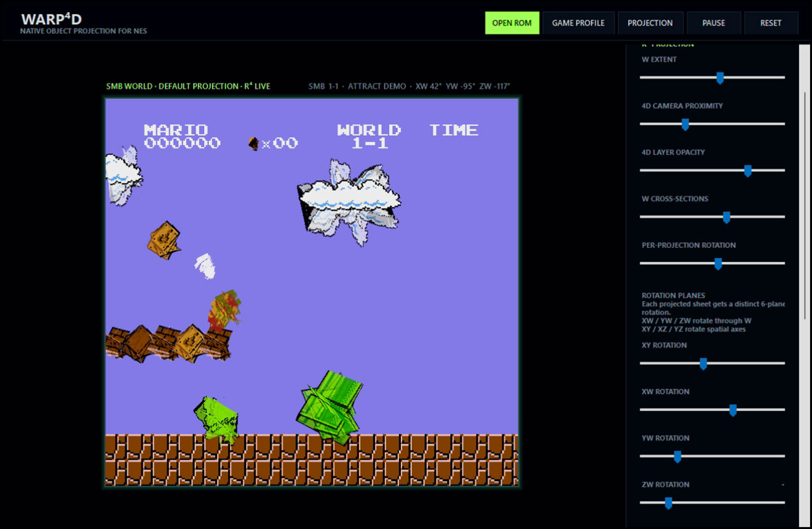Adjust the YW ROTATION slider
Image resolution: width=812 pixels, height=529 pixels.
pyautogui.click(x=712, y=456)
